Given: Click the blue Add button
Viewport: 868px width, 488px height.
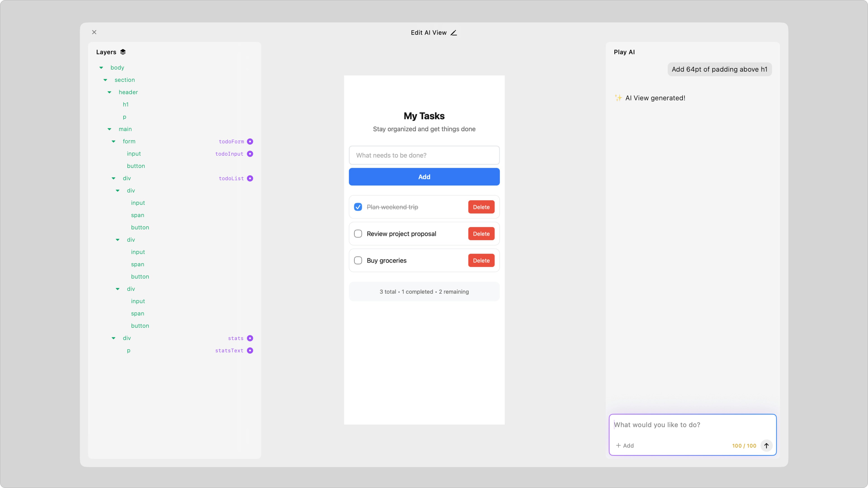Looking at the screenshot, I should (424, 177).
